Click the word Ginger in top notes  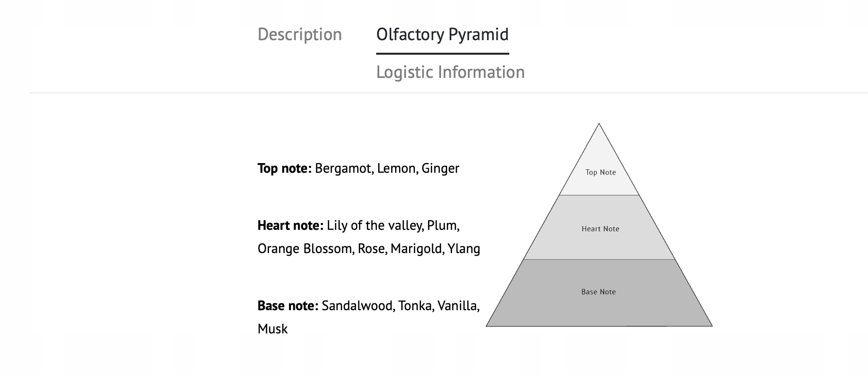click(x=440, y=168)
